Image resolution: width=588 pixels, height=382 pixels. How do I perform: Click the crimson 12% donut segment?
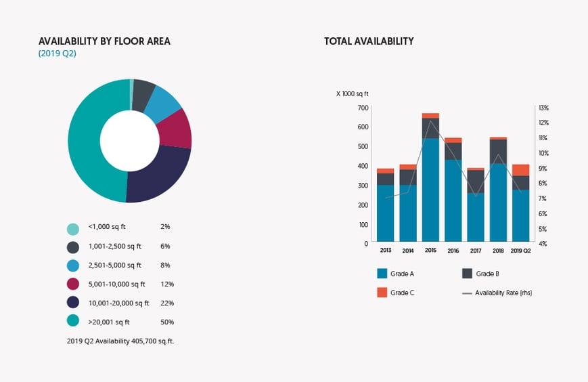pos(176,130)
